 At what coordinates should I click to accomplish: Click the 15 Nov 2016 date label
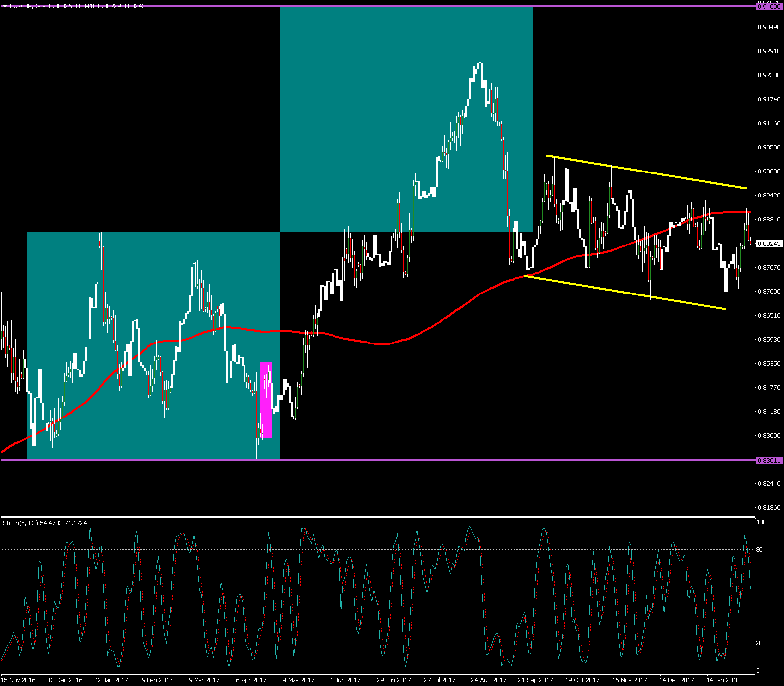click(19, 680)
